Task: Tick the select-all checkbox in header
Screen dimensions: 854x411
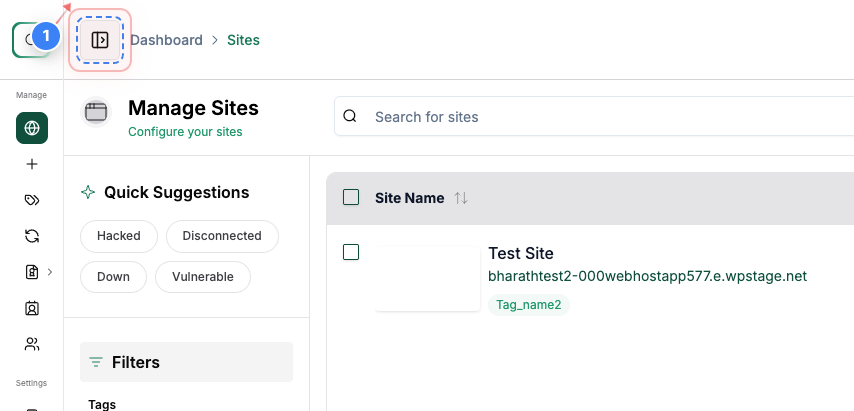Action: [351, 197]
